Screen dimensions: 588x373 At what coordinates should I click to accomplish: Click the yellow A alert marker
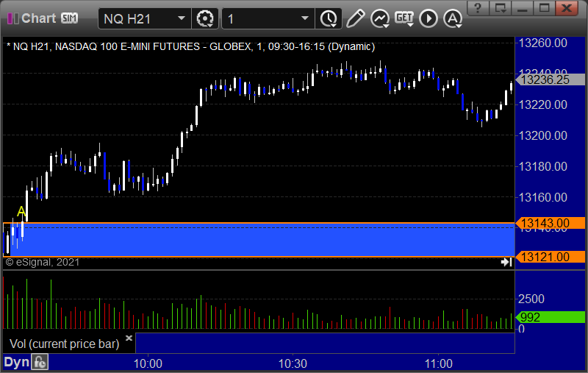(21, 211)
